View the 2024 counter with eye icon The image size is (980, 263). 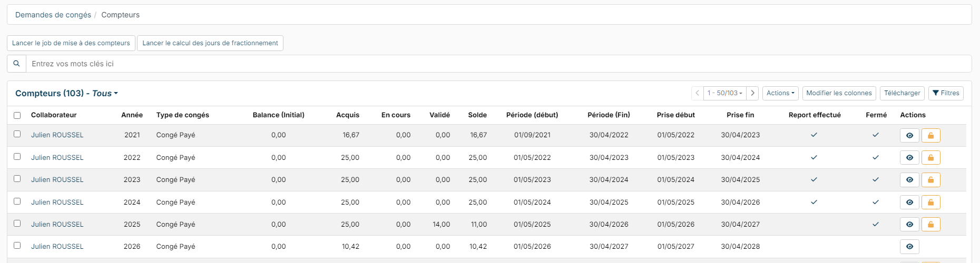909,202
